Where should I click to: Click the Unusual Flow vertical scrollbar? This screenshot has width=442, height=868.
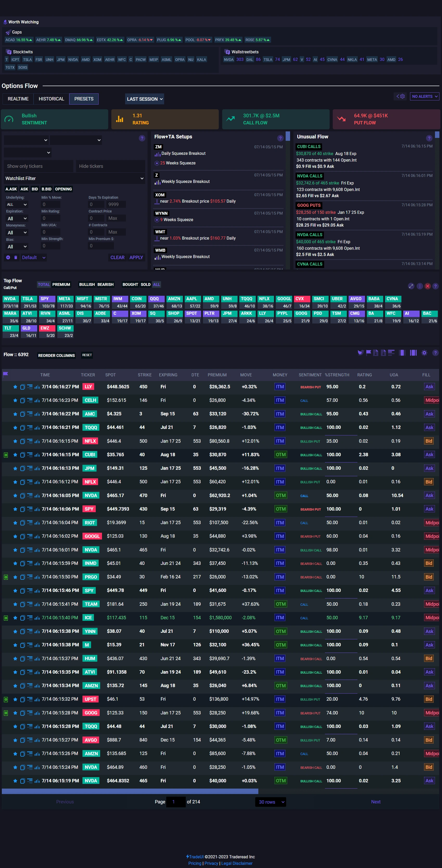(x=437, y=135)
